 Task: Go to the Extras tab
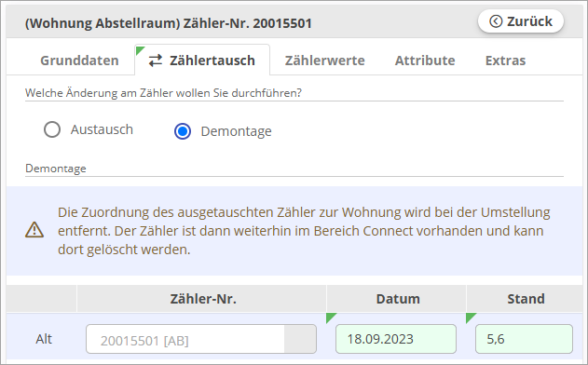point(505,61)
